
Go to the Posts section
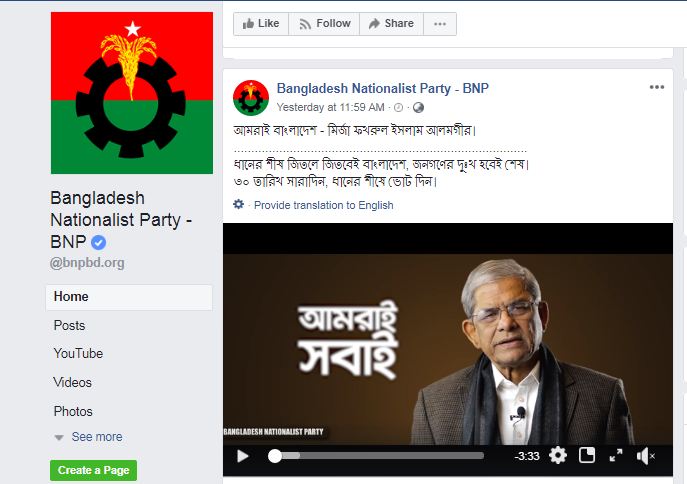point(69,325)
